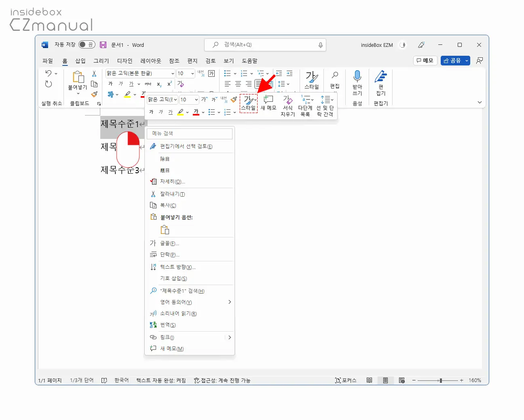Click the Save floppy disk icon in title bar
The width and height of the screenshot is (524, 420).
click(103, 45)
